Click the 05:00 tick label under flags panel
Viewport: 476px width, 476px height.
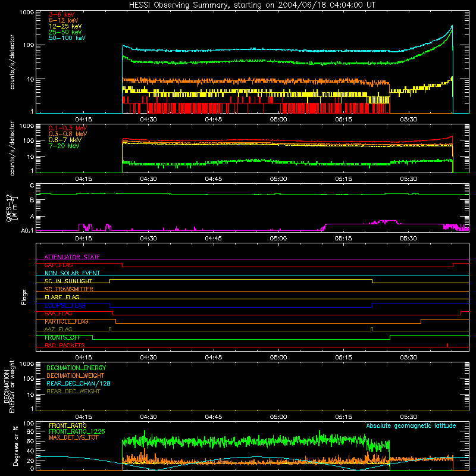pyautogui.click(x=278, y=358)
